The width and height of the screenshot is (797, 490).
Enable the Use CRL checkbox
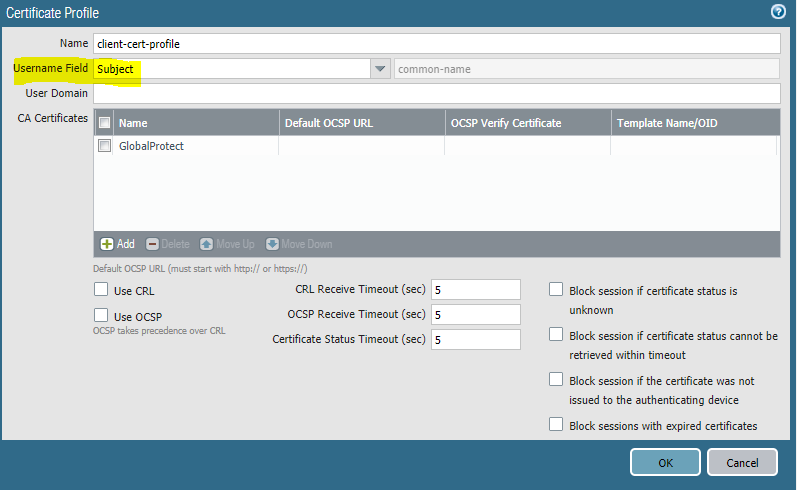(x=100, y=290)
